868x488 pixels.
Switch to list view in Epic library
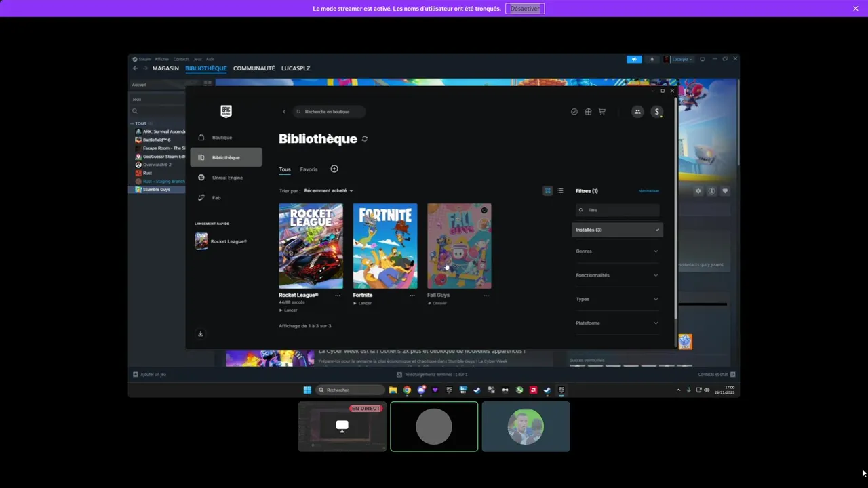tap(560, 191)
